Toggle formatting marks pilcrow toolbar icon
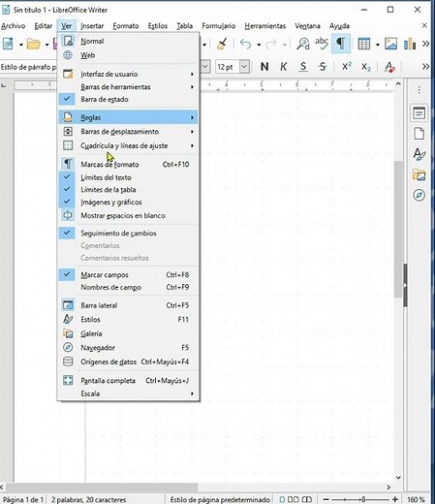Screen dimensions: 435x504 point(341,44)
